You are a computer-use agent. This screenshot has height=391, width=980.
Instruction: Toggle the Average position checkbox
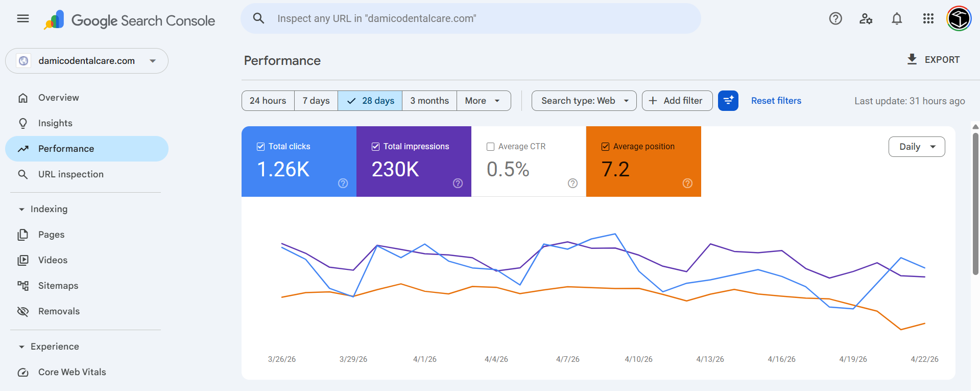[605, 147]
